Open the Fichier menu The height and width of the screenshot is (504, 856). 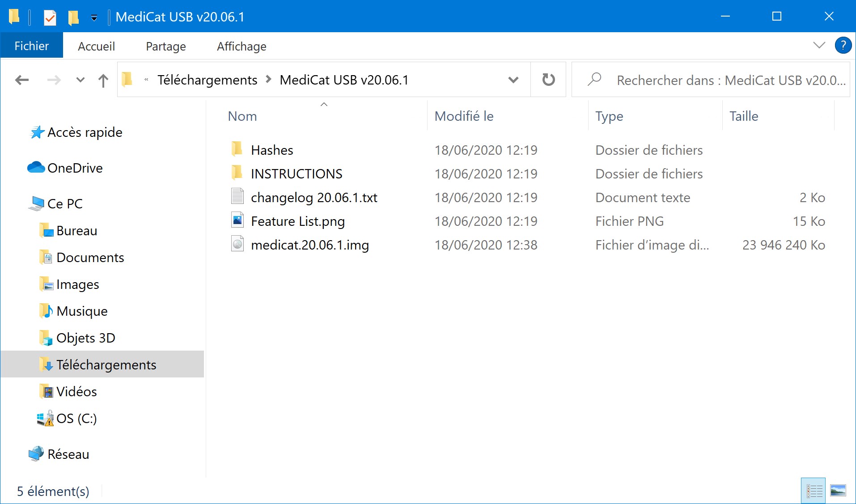tap(31, 46)
